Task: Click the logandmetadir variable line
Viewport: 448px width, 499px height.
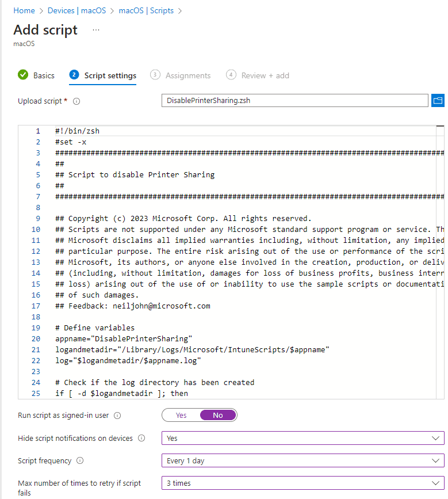Action: click(x=192, y=350)
